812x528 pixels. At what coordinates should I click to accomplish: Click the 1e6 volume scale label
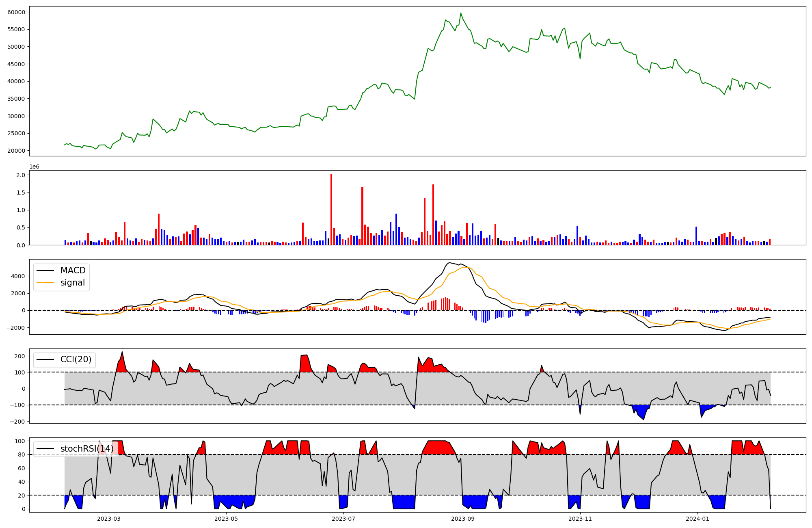coord(35,167)
